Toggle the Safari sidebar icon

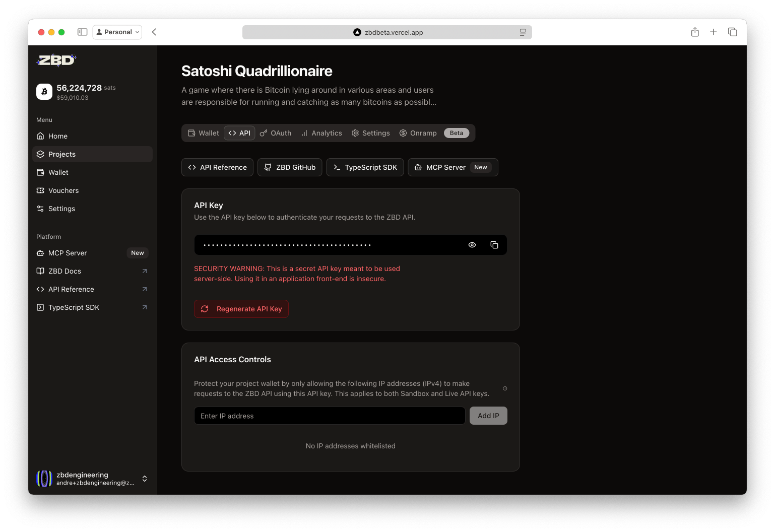point(82,32)
